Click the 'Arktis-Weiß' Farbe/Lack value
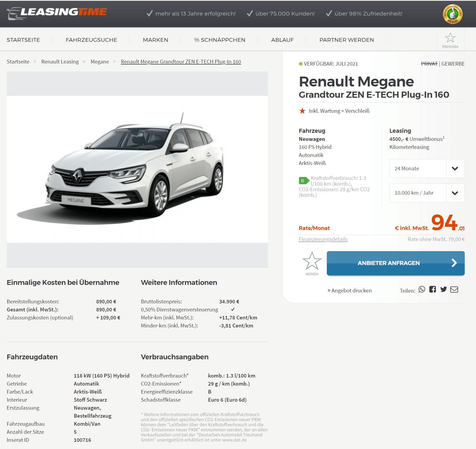The height and width of the screenshot is (449, 476). (x=88, y=392)
